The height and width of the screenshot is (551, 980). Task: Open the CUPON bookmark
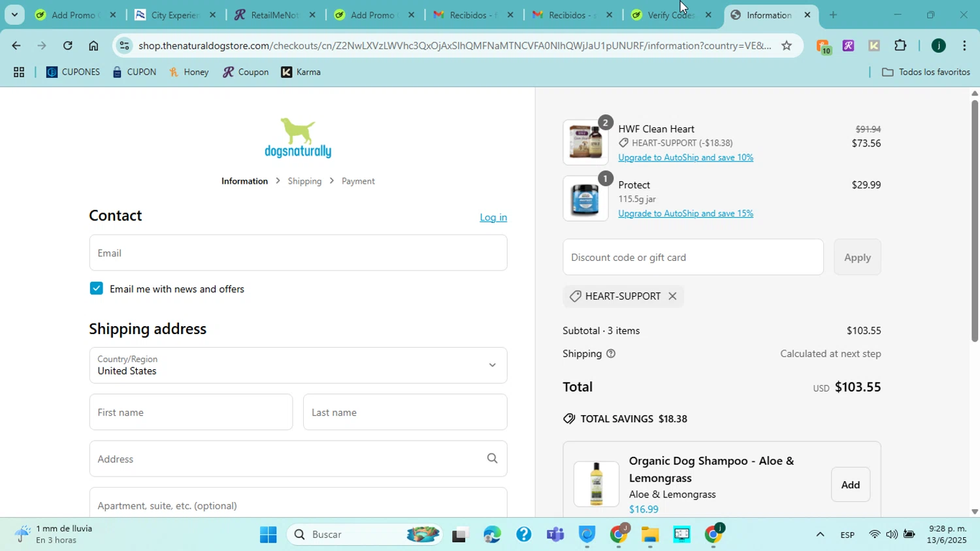point(135,72)
